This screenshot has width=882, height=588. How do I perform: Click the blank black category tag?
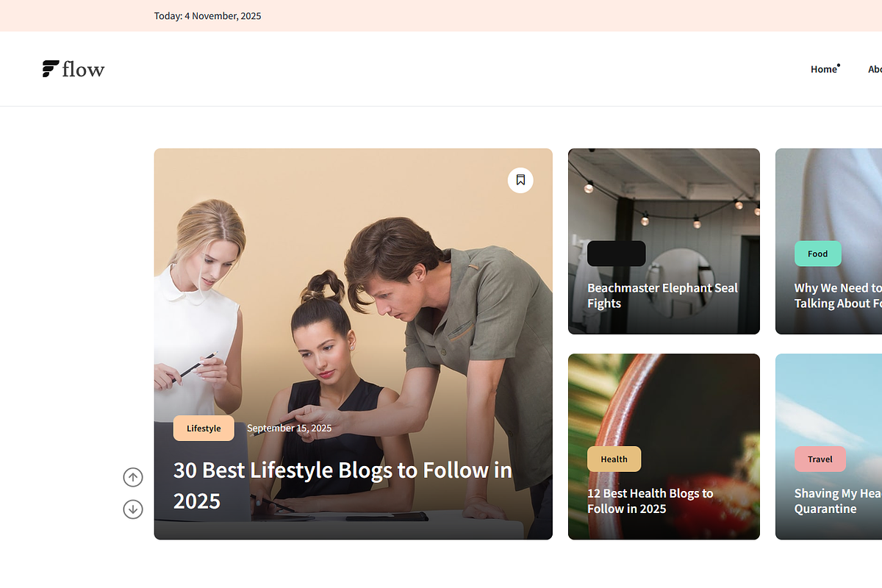(x=617, y=254)
